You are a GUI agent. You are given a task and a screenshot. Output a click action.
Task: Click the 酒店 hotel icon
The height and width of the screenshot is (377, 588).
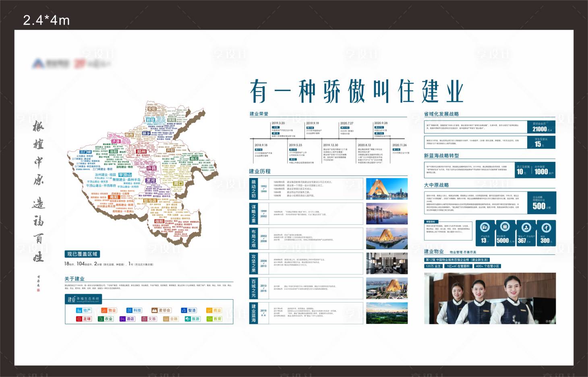pos(127,319)
